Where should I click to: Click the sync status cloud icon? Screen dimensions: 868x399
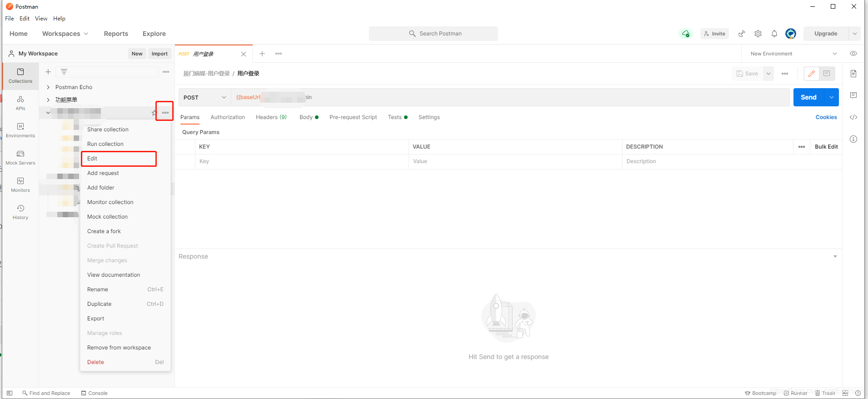685,34
